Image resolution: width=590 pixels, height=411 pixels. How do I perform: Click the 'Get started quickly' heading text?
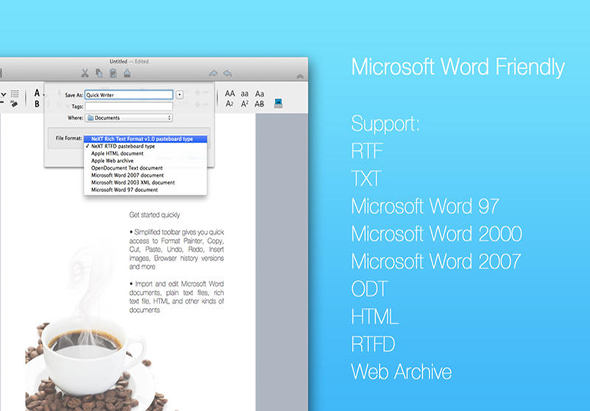(155, 215)
